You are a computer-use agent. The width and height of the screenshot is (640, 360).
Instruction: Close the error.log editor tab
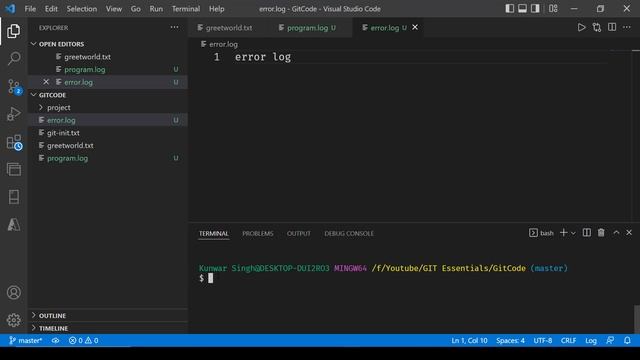point(415,27)
